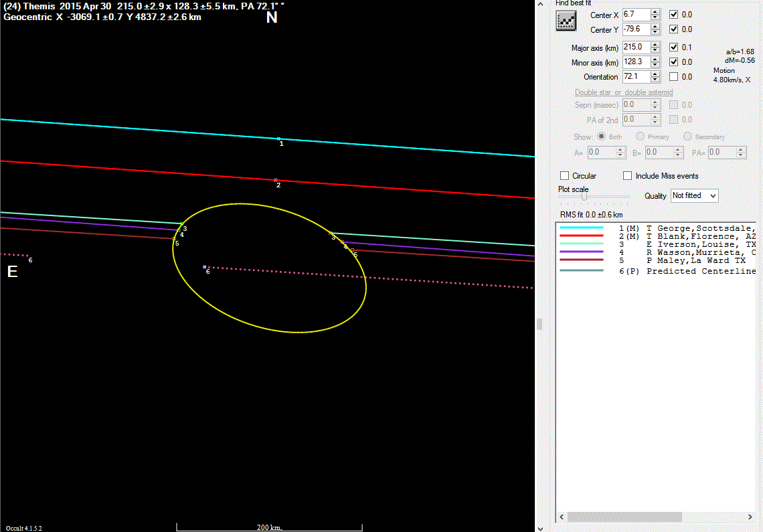
Task: Click the scroll-up arrow above the panel
Action: (x=540, y=4)
